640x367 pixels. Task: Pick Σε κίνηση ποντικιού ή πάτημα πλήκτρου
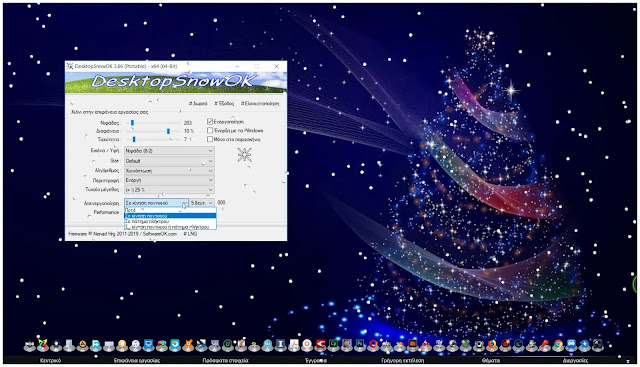[170, 227]
